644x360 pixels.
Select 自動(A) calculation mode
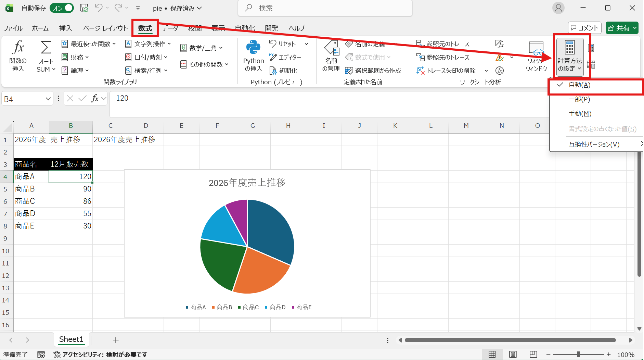(579, 85)
